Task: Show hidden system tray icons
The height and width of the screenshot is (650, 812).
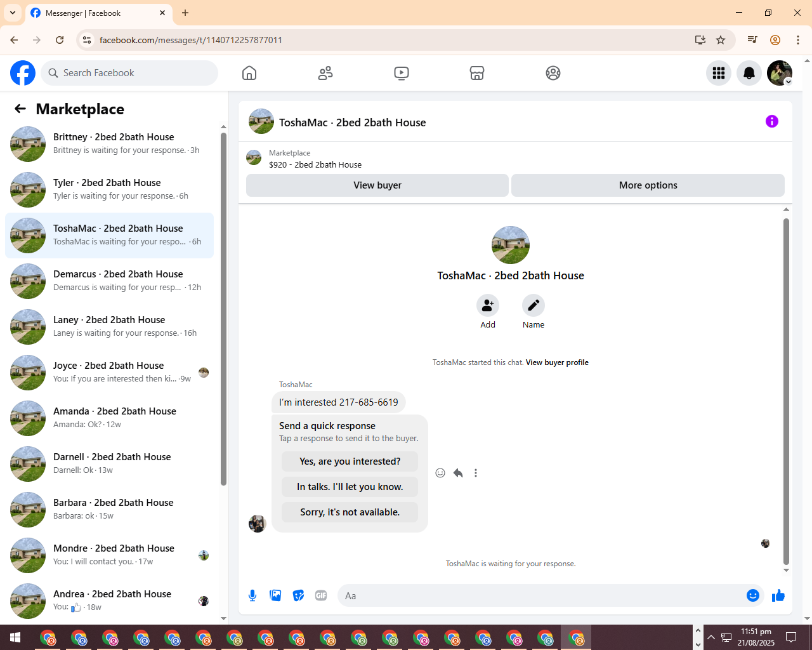Action: coord(711,637)
